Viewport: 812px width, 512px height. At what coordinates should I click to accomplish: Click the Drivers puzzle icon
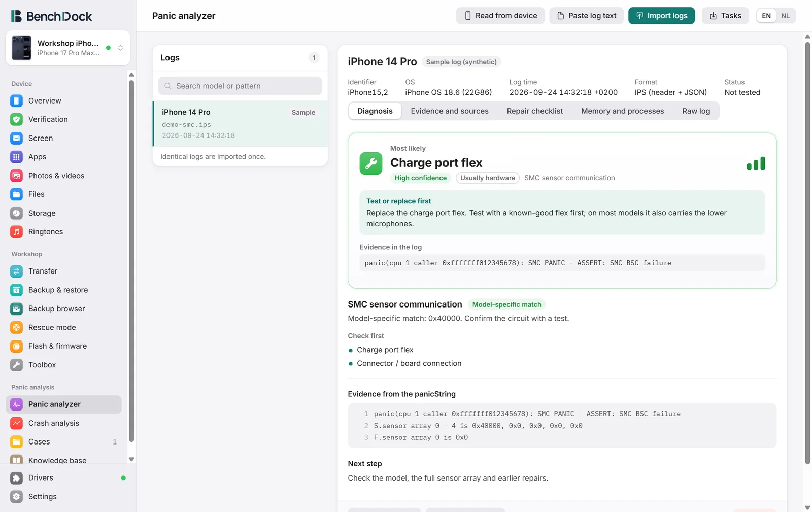[16, 478]
